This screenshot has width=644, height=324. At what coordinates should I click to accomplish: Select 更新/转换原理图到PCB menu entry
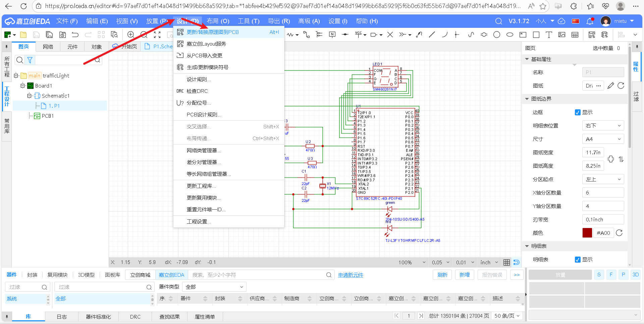tap(228, 32)
